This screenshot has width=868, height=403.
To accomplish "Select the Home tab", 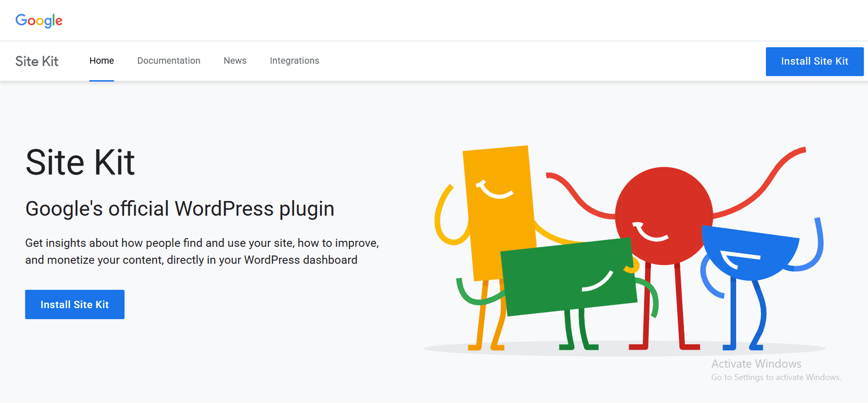I will [x=101, y=61].
